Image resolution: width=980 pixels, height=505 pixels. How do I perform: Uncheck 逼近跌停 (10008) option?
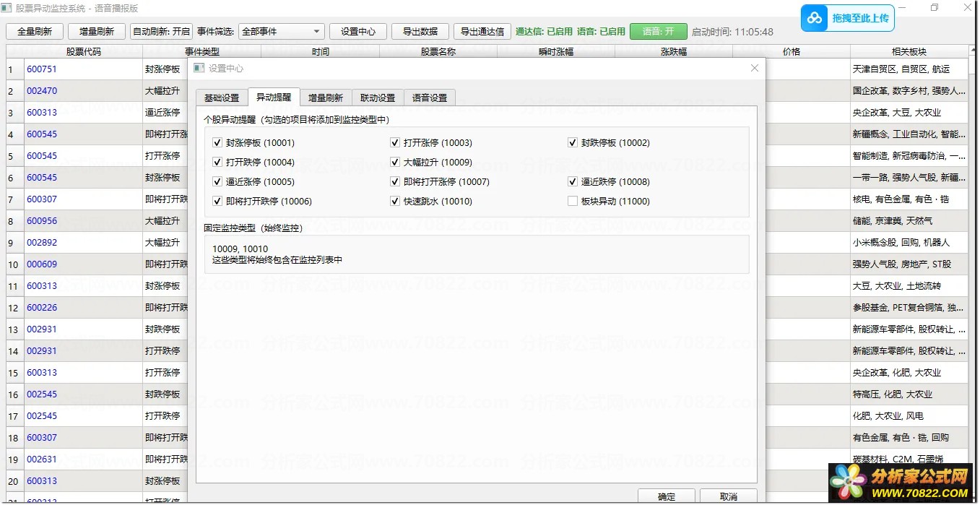click(573, 182)
